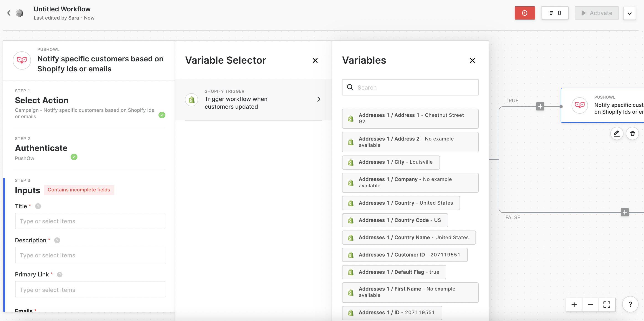Click the Activate workflow button

click(596, 13)
